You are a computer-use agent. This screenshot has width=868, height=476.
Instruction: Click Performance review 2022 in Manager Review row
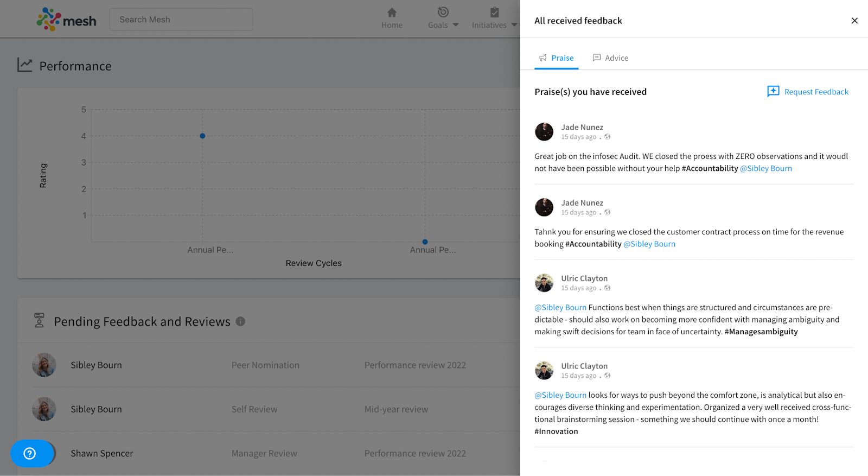click(415, 453)
